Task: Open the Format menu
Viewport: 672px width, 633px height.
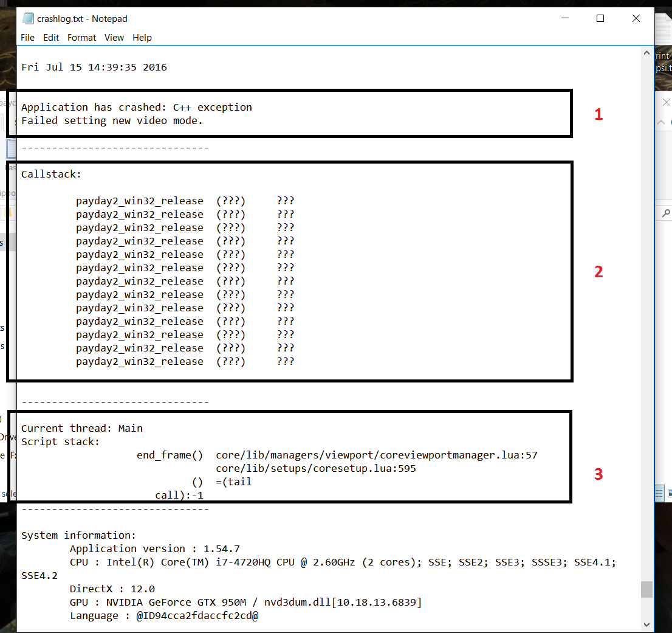Action: 81,38
